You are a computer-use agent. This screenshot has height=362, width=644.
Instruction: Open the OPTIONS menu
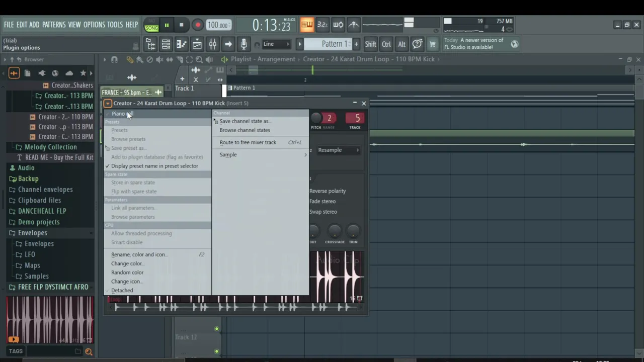[x=94, y=25]
